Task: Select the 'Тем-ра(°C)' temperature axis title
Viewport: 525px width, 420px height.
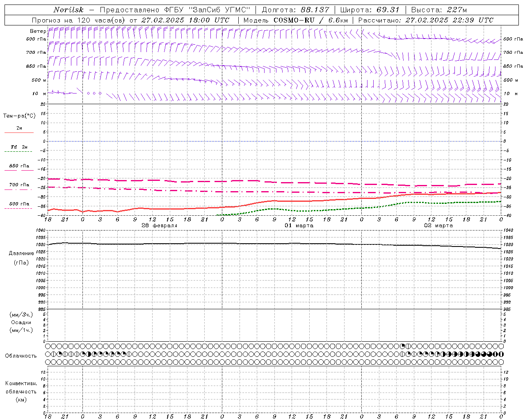Action: tap(19, 116)
